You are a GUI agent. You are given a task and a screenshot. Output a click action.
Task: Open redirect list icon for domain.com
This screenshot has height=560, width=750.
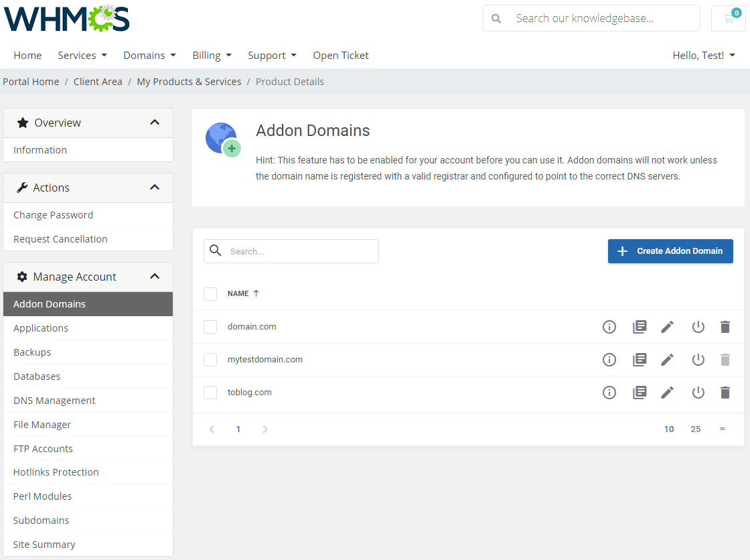(640, 327)
